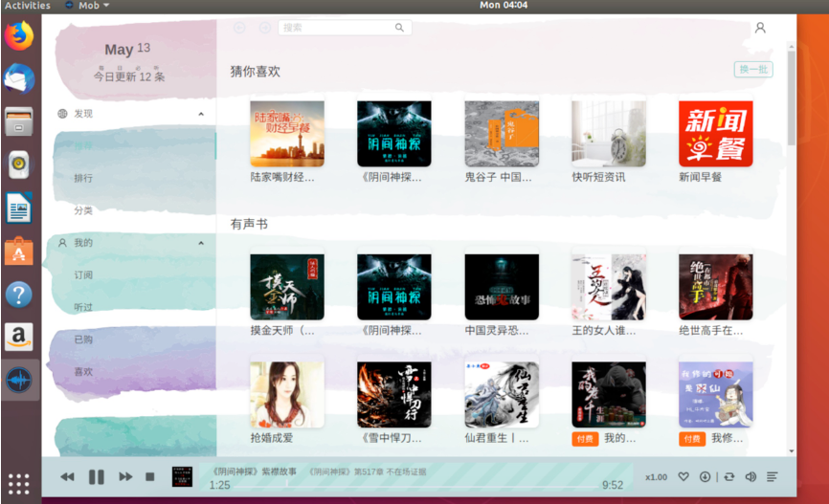Like the current track with heart icon

click(x=683, y=476)
